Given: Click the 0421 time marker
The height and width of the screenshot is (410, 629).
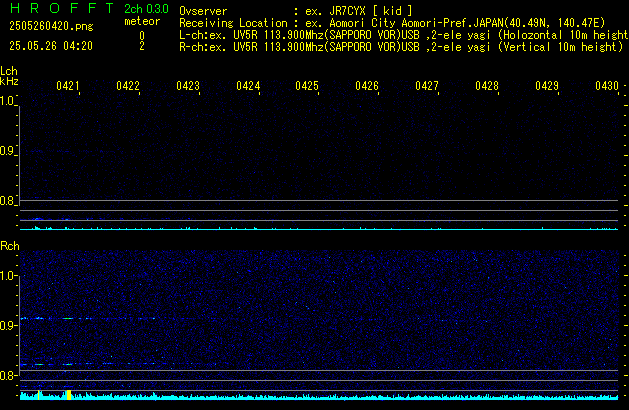Looking at the screenshot, I should click(68, 86).
